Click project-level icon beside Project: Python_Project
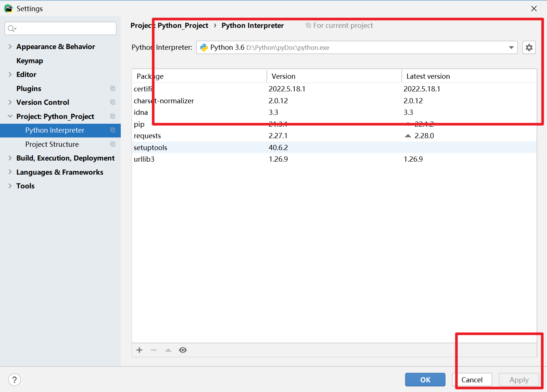Viewport: 547px width, 392px height. 113,116
